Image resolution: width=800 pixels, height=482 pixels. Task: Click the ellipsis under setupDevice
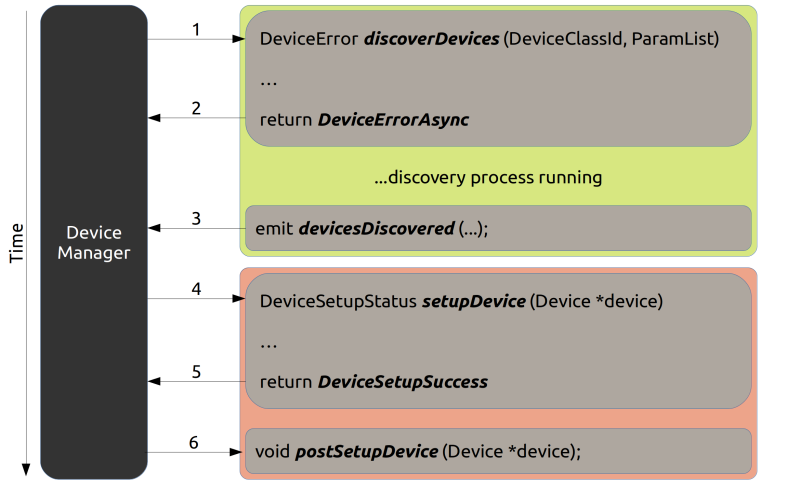pos(268,346)
